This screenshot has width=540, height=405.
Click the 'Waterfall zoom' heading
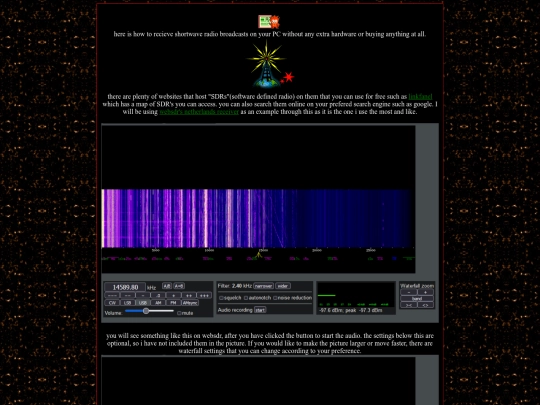click(x=417, y=286)
